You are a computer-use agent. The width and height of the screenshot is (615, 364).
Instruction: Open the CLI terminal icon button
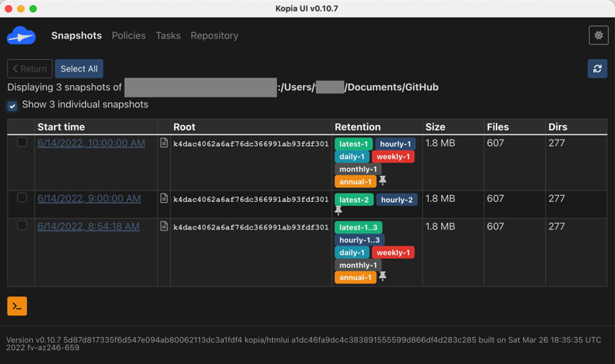(17, 306)
